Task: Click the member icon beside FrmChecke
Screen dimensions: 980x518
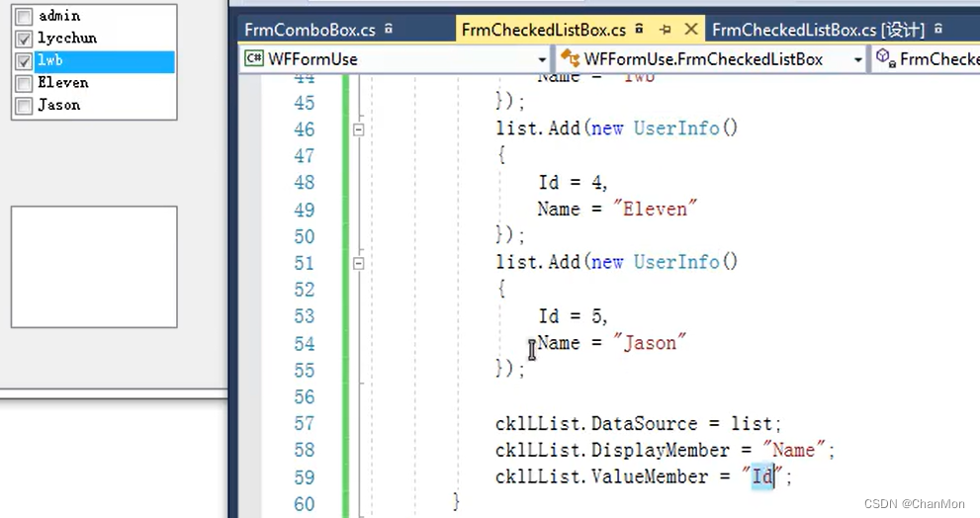Action: [x=886, y=58]
